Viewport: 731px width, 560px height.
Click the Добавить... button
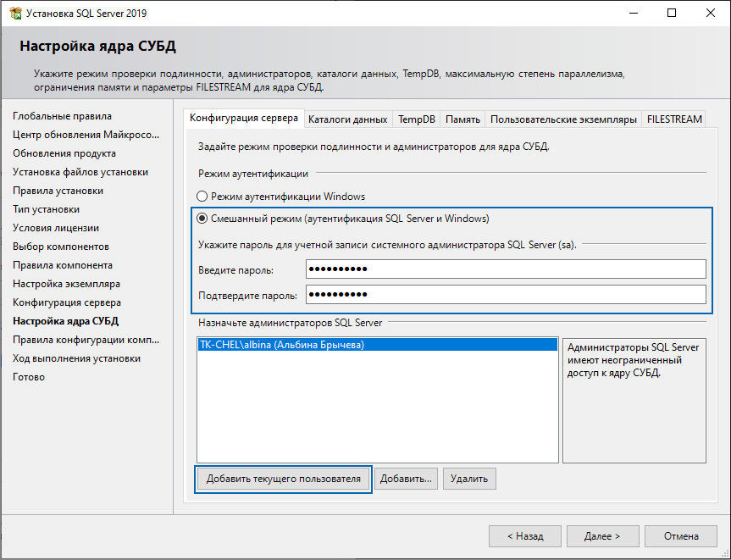[406, 479]
